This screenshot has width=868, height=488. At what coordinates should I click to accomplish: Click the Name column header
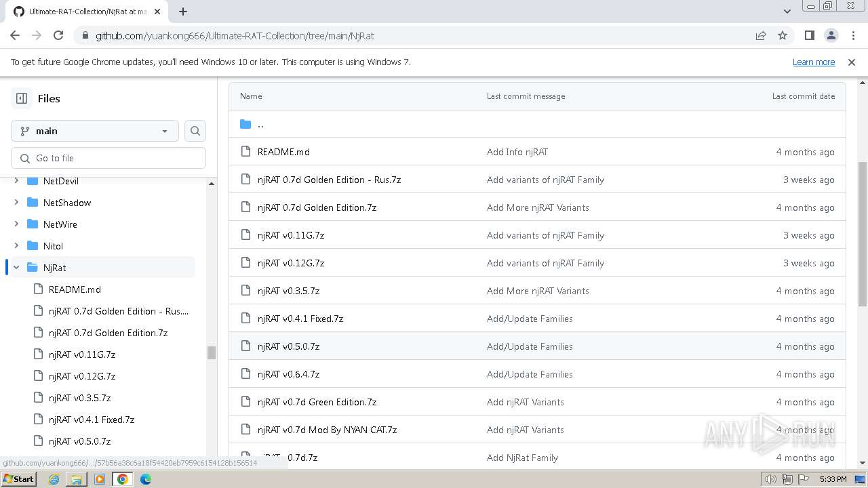point(251,96)
